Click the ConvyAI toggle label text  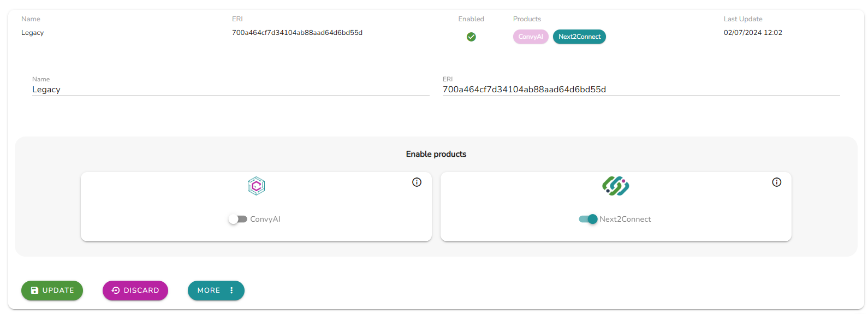coord(265,219)
